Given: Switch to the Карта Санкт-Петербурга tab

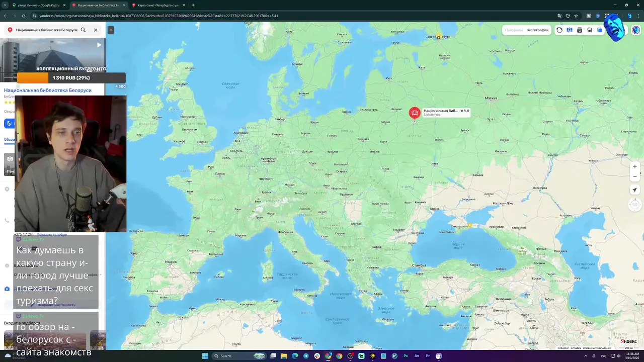Looking at the screenshot, I should (x=158, y=5).
